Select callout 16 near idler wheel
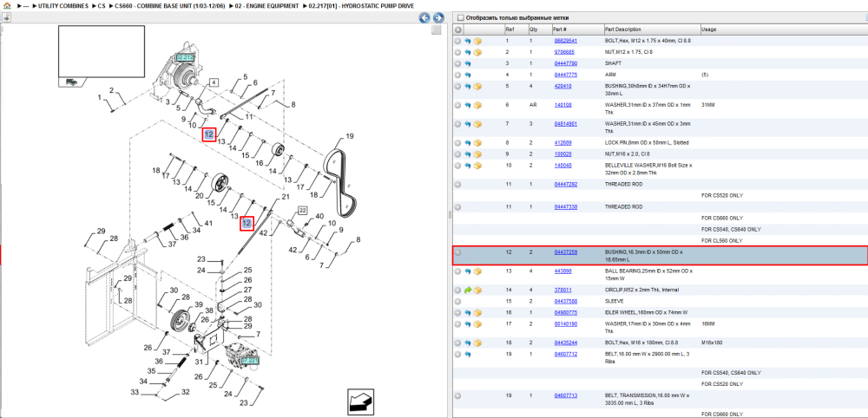868x418 pixels. click(x=259, y=163)
